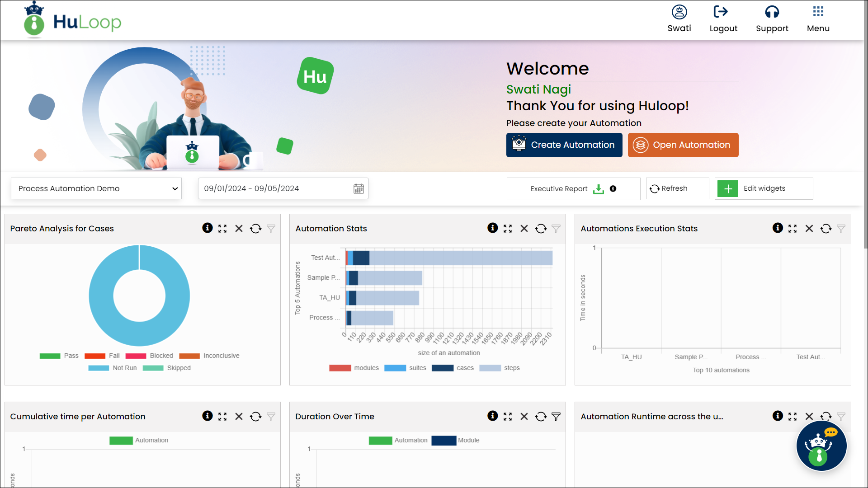Open Swati user profile icon
868x488 pixels.
tap(679, 12)
